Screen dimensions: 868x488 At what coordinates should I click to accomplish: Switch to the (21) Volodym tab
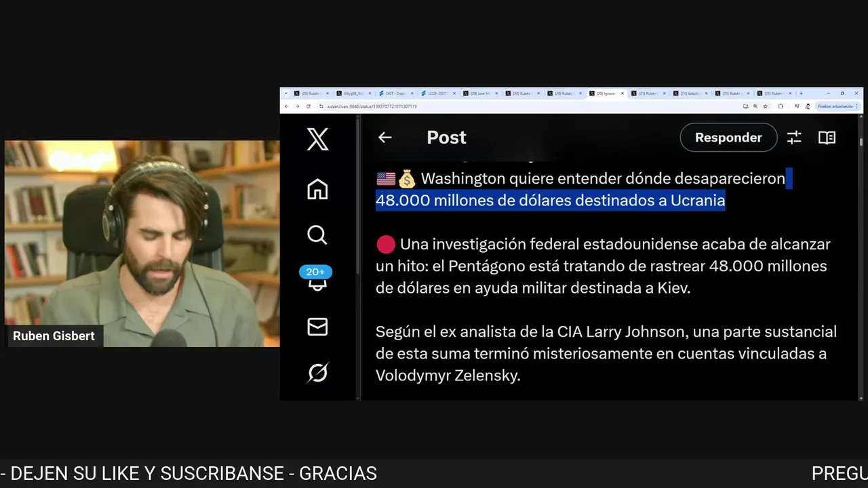(690, 94)
